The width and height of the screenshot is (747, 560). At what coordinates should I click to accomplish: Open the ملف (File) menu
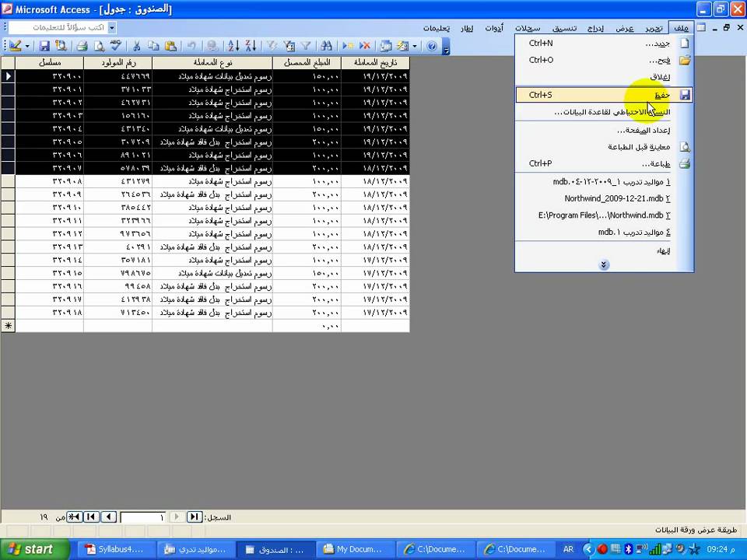tap(682, 28)
